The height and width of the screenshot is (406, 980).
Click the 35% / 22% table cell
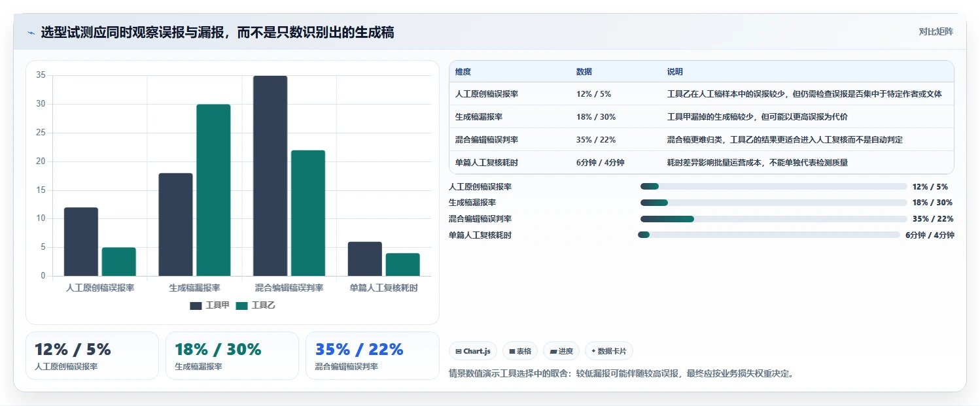coord(596,140)
